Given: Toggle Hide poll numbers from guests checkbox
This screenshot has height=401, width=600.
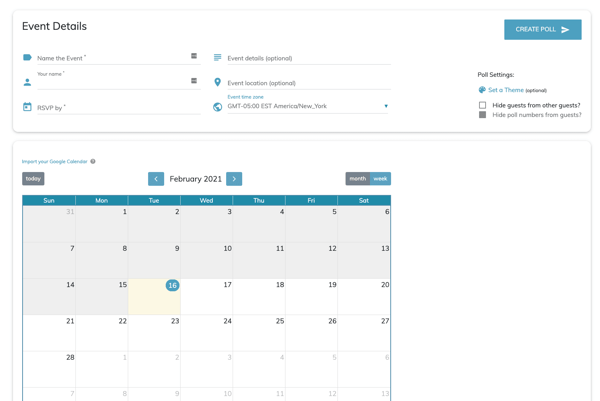Looking at the screenshot, I should click(x=483, y=115).
